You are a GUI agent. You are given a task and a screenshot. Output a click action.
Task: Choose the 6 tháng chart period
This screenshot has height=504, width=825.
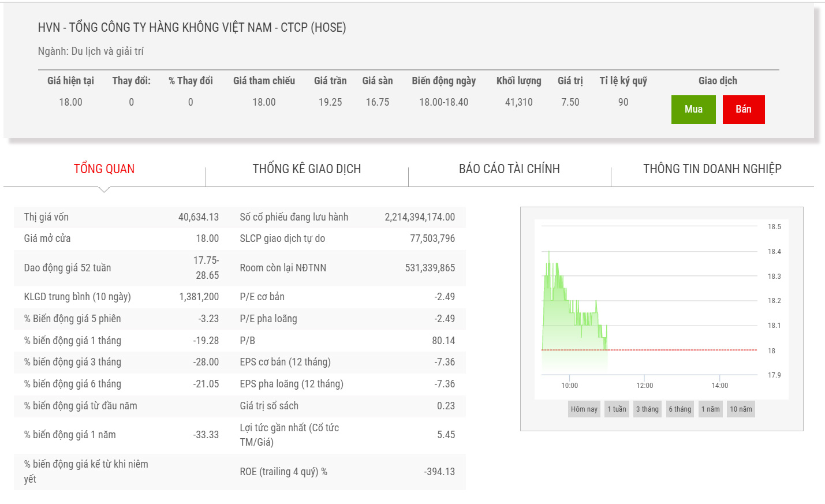point(680,409)
